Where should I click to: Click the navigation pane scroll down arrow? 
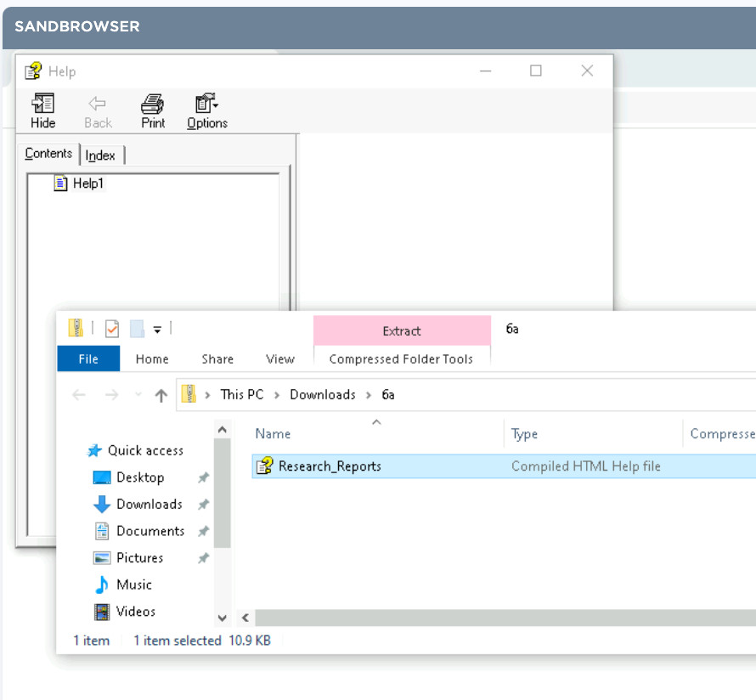coord(223,618)
